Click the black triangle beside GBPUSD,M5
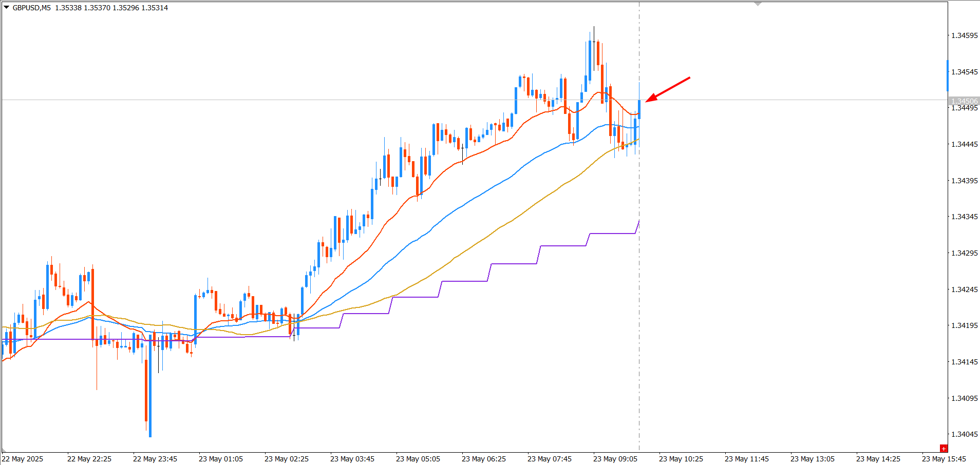Image resolution: width=980 pixels, height=465 pixels. (x=7, y=8)
